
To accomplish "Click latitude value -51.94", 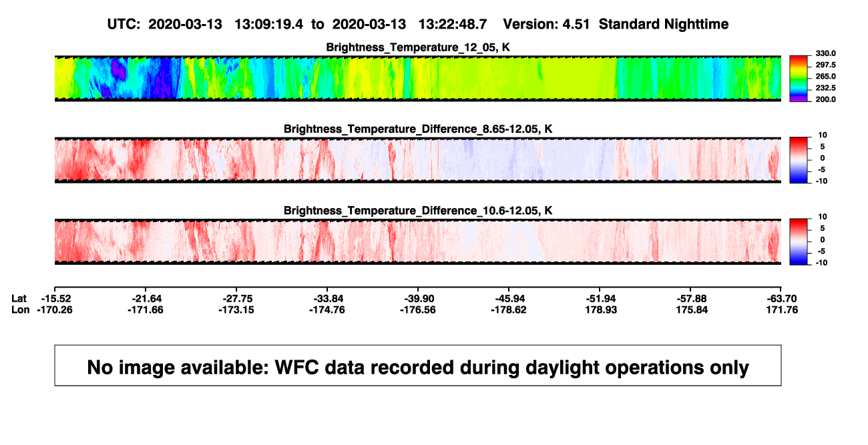I will point(600,298).
